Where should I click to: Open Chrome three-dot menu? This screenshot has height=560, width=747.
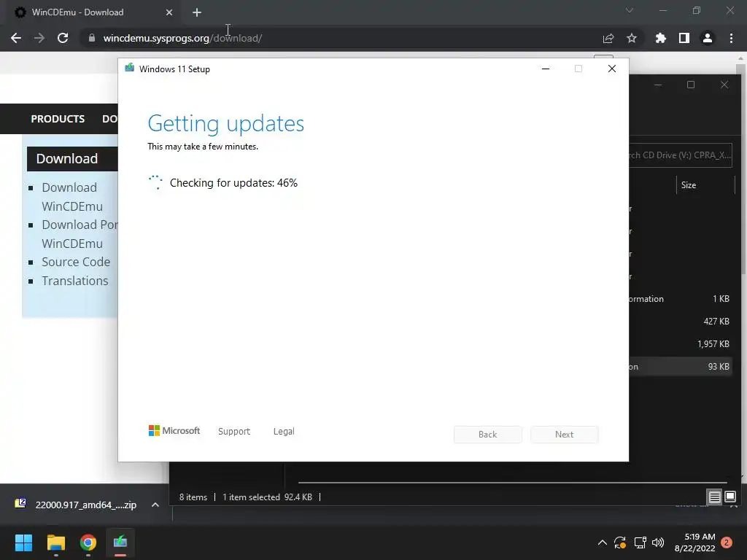731,38
